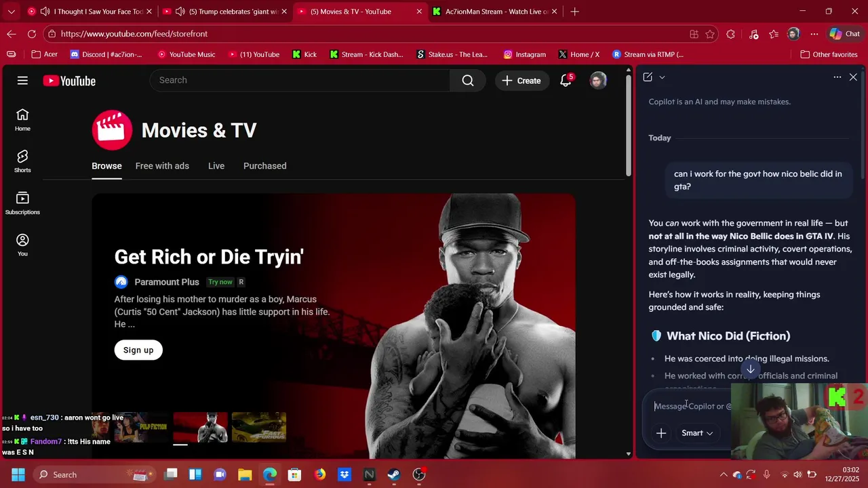
Task: Click browser back arrow
Action: [12, 34]
